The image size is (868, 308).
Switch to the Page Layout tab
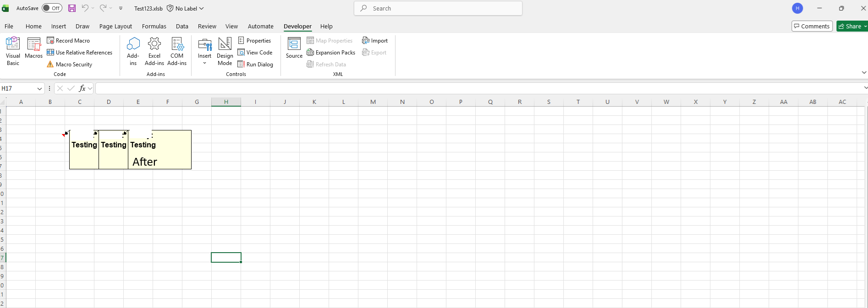(x=115, y=26)
